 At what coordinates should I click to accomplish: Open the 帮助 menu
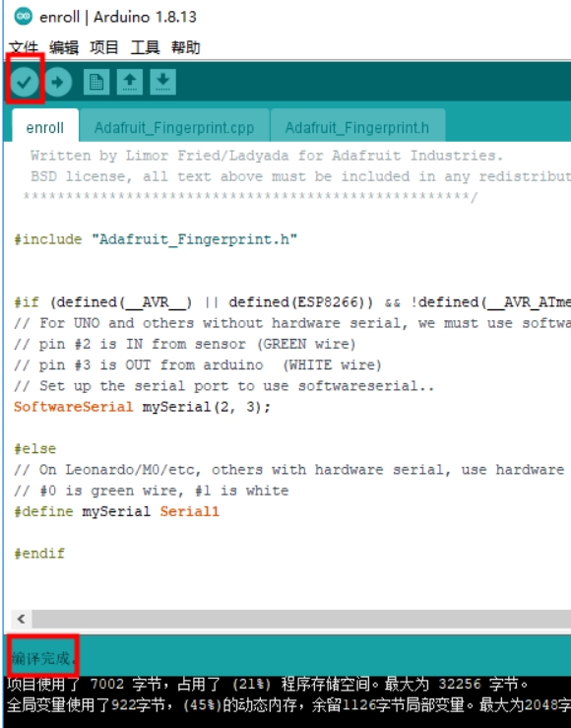[185, 47]
